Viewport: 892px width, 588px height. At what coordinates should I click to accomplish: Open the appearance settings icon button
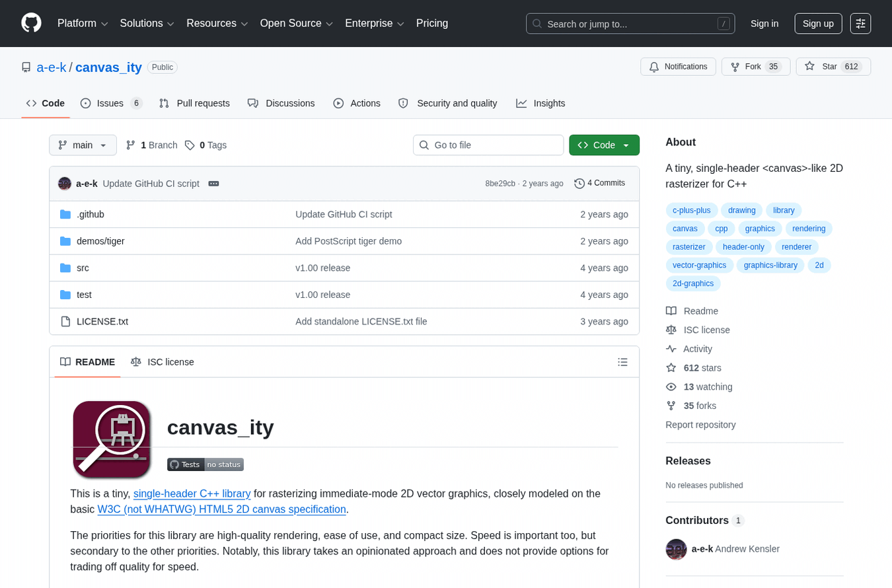point(860,23)
